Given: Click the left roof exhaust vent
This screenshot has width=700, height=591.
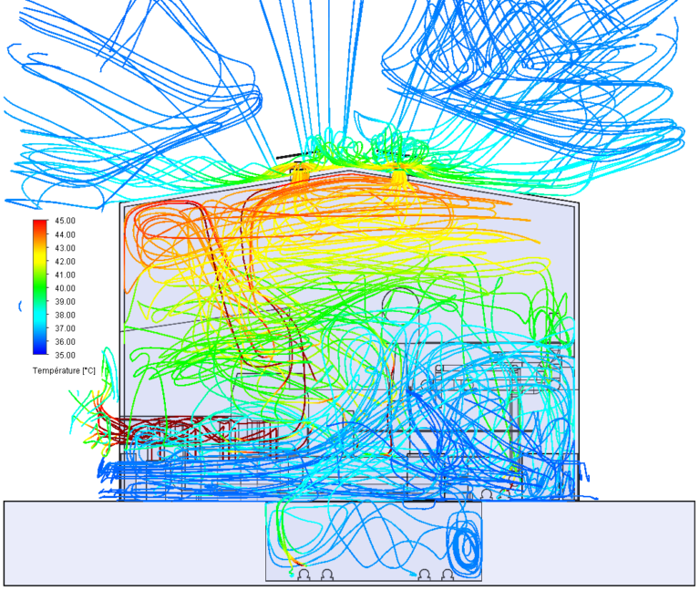Looking at the screenshot, I should [299, 173].
